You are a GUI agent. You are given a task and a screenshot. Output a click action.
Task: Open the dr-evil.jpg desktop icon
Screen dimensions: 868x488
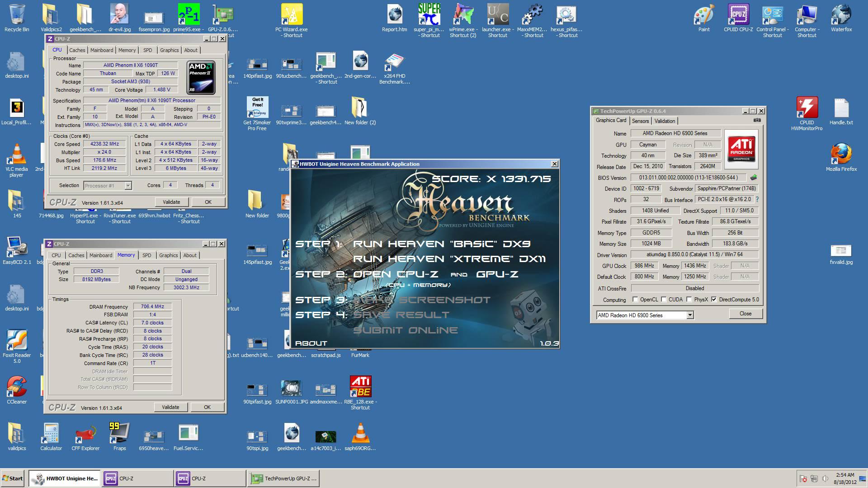(119, 18)
